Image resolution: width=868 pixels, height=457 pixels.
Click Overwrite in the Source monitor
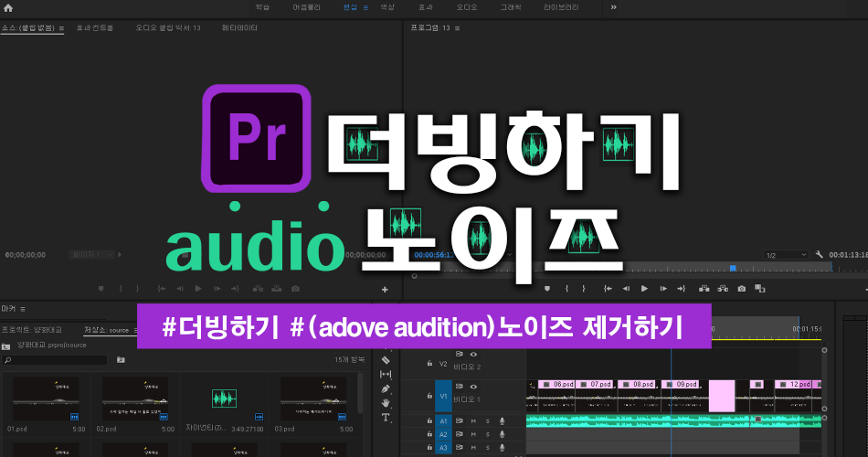coord(276,289)
